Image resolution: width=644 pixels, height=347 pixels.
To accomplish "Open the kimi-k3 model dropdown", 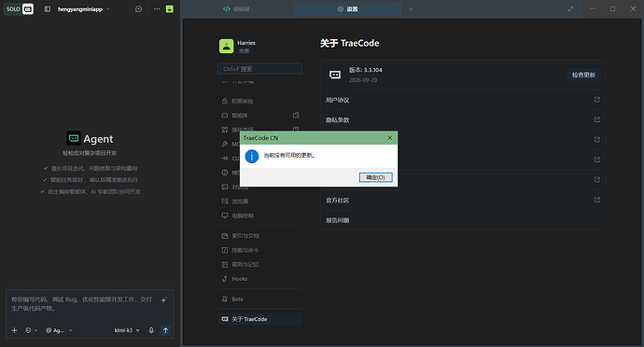I will coord(127,330).
